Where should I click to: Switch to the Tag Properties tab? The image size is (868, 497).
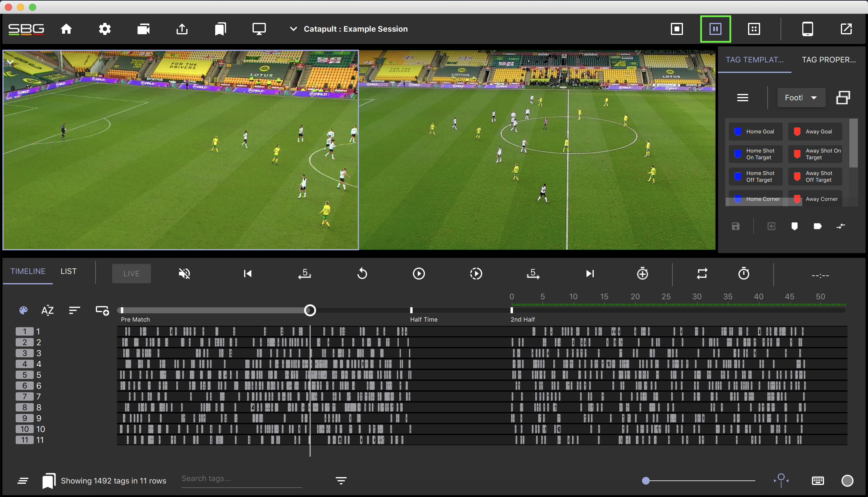[829, 60]
